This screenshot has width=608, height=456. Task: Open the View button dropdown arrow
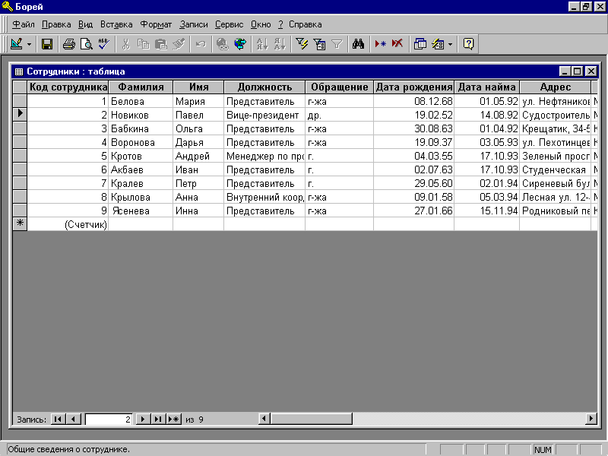pyautogui.click(x=29, y=44)
